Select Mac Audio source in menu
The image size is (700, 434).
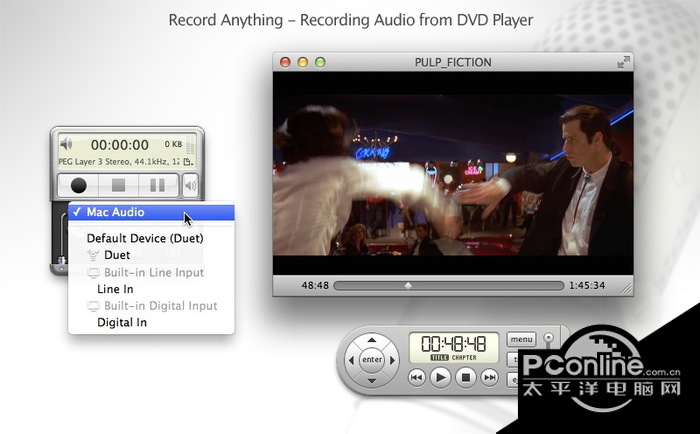(151, 212)
